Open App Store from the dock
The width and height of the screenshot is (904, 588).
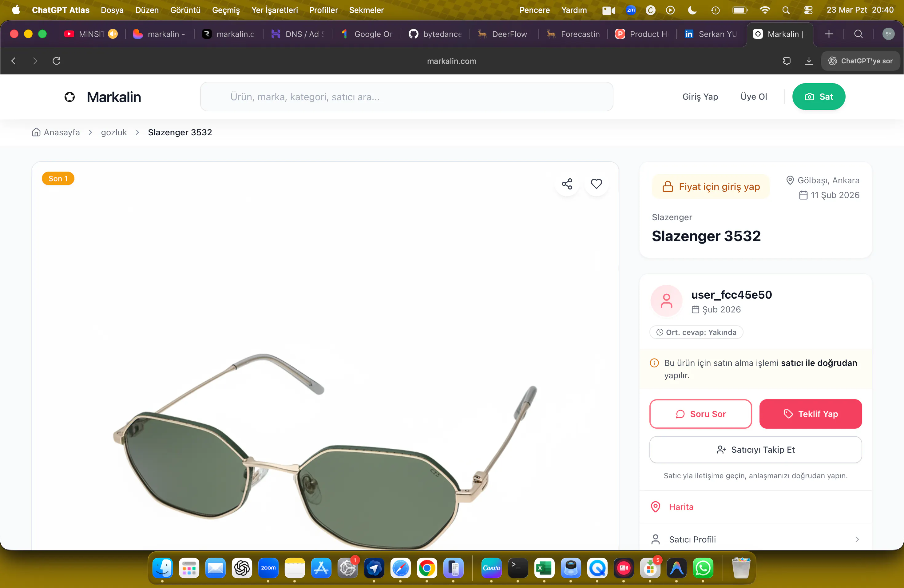321,568
